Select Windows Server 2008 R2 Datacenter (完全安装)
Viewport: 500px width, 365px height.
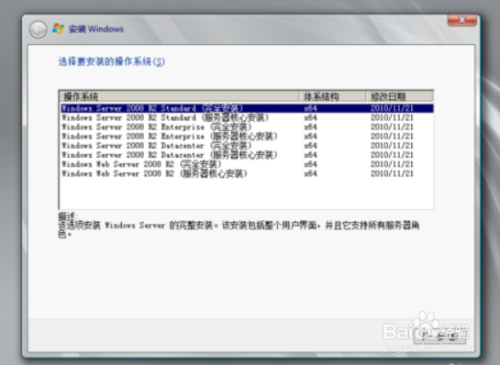click(x=247, y=146)
